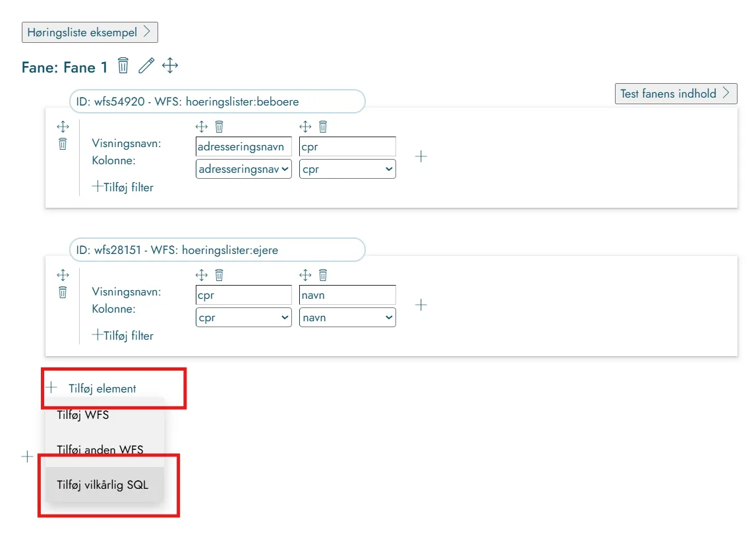Focus the cpr Visningsnavn field in ejere block

tap(243, 296)
